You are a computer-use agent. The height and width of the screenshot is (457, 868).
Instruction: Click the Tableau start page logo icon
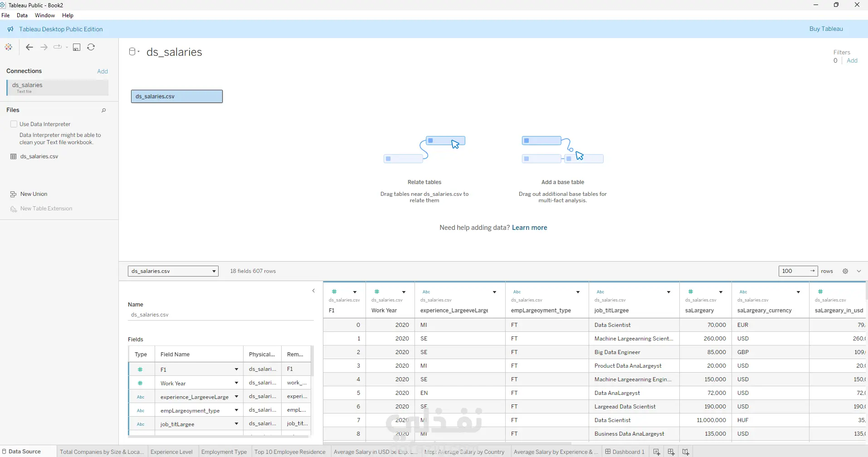pyautogui.click(x=9, y=47)
